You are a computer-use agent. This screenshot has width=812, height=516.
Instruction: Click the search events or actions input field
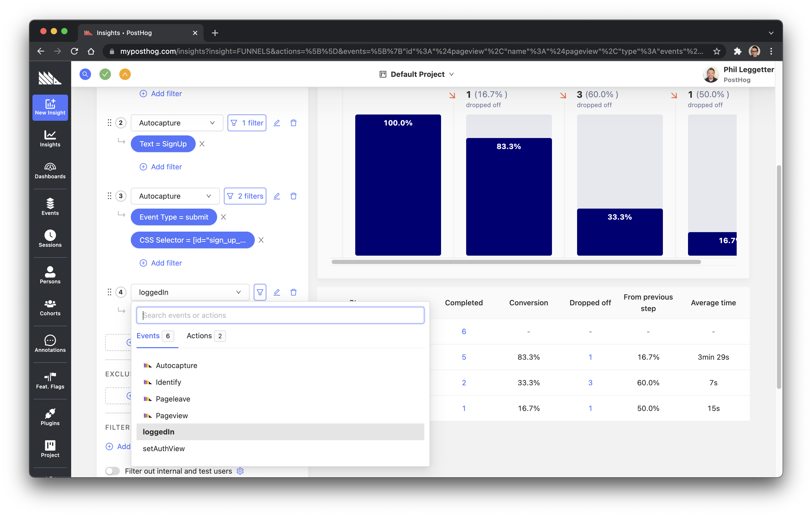pos(280,315)
